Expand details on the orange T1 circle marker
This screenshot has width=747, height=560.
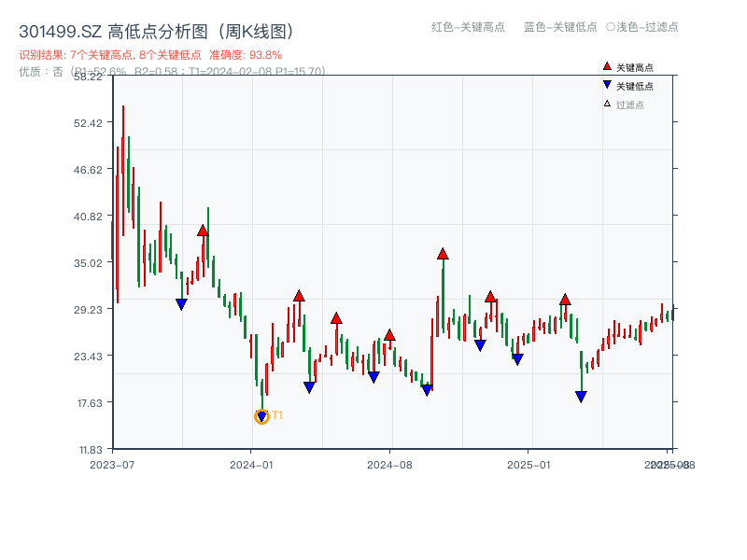point(261,416)
